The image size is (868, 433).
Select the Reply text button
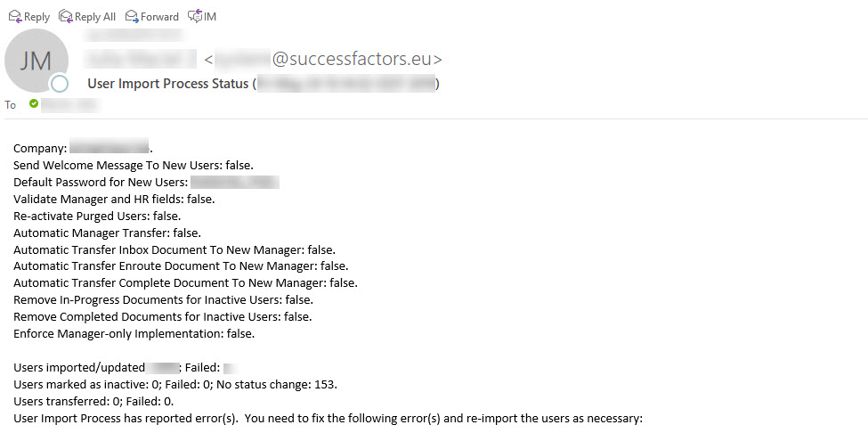[x=37, y=17]
